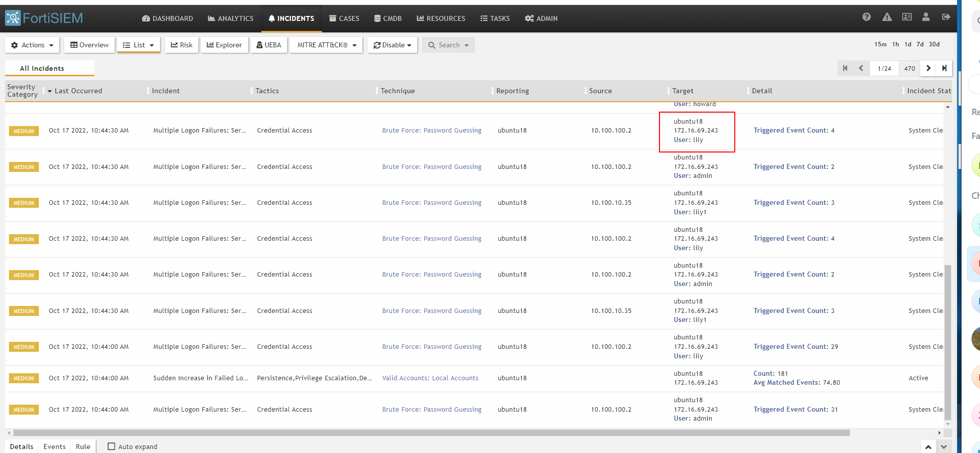Expand the MITRE ATT&CK dropdown
This screenshot has height=453, width=980.
coord(326,45)
